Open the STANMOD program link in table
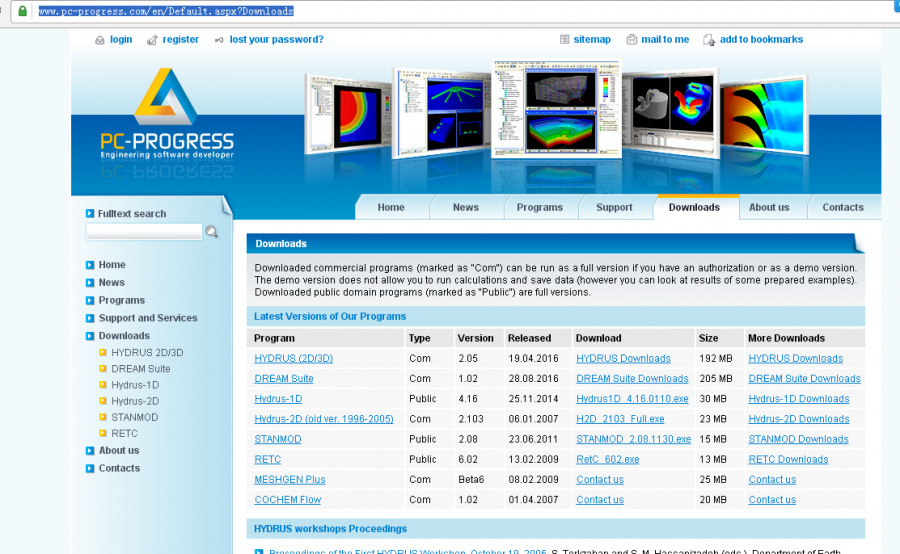 (x=277, y=439)
